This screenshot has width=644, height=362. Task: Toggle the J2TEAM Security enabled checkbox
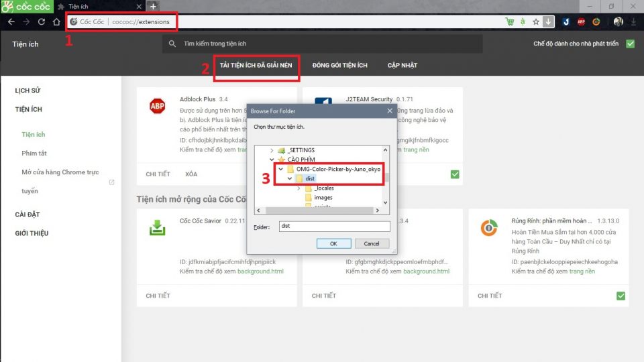[x=455, y=174]
